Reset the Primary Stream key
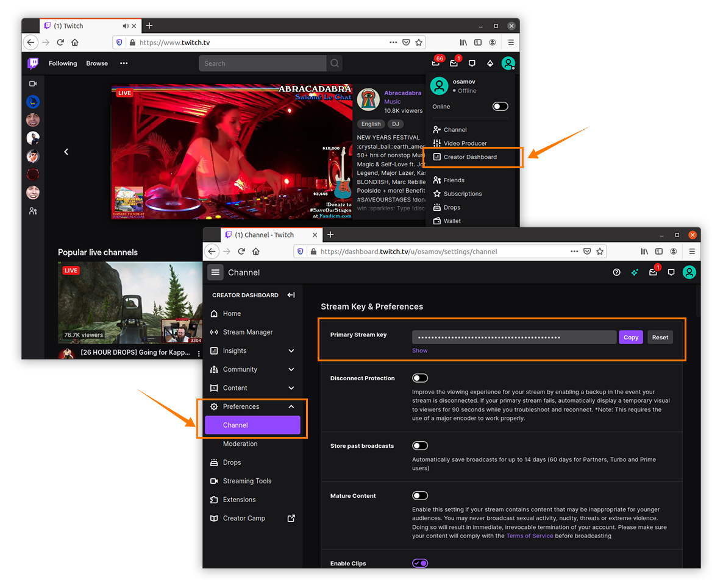Screen dimensions: 723x588 tap(660, 338)
